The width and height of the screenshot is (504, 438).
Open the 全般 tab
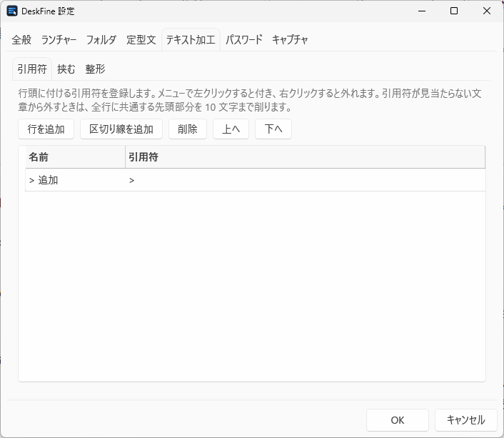click(21, 40)
